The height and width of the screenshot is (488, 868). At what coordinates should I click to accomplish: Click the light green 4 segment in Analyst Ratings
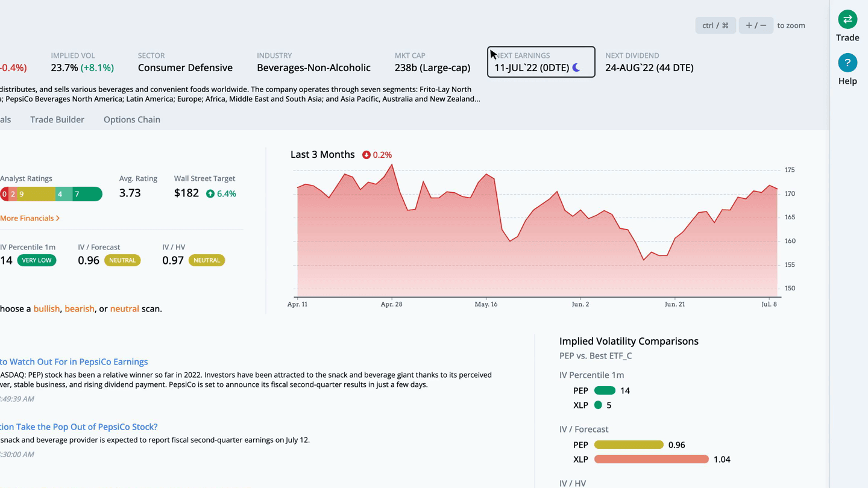[x=64, y=194]
